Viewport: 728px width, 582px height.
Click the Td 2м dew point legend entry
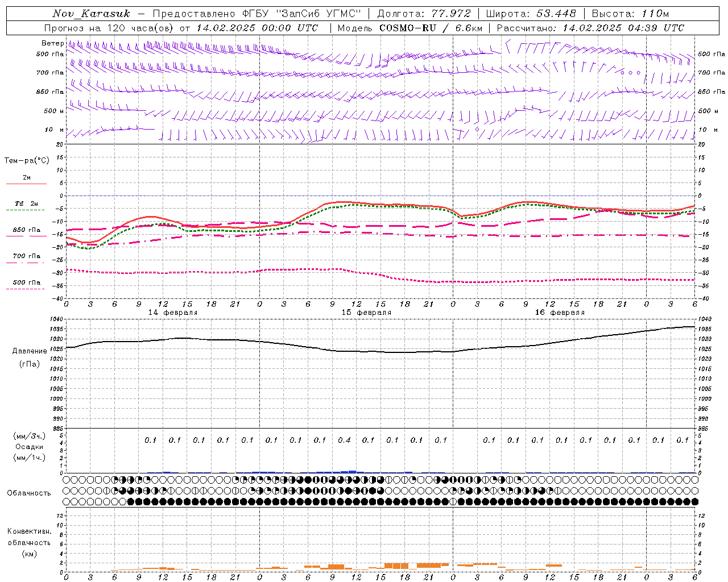[x=26, y=203]
